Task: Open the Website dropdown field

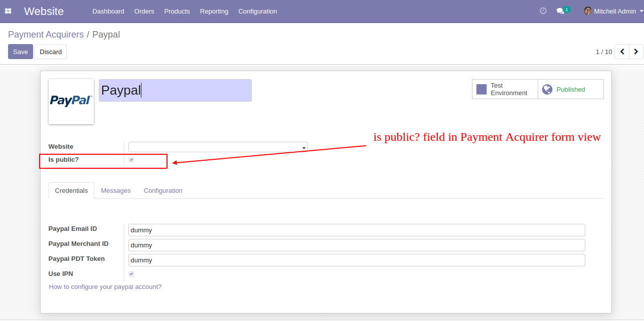Action: [218, 147]
